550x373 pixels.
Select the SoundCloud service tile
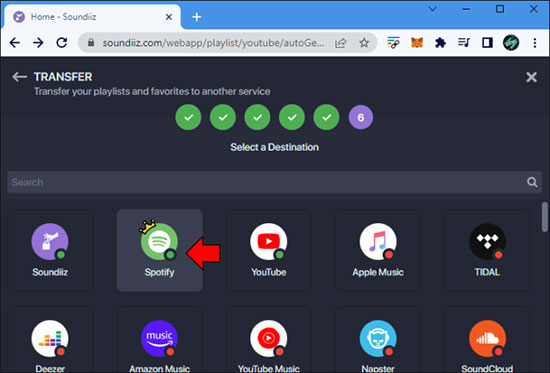(x=487, y=340)
